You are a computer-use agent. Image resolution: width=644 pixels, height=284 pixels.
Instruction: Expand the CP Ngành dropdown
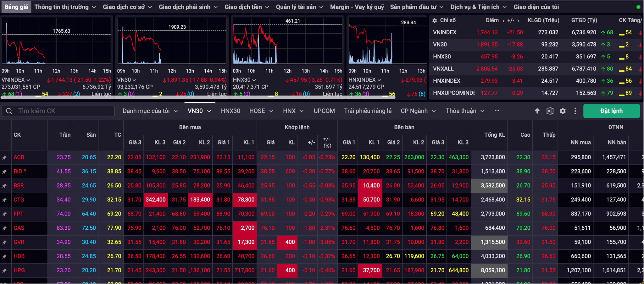point(418,111)
